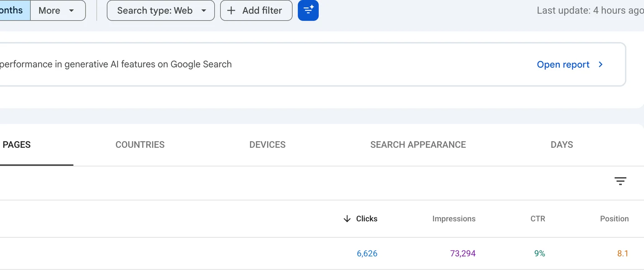This screenshot has width=644, height=270.
Task: Click the 8.1 position value
Action: point(623,254)
